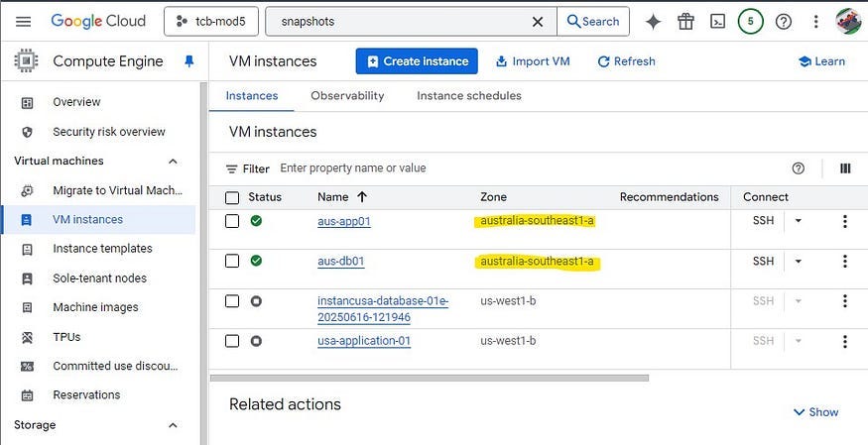Expand SSH options dropdown for aus-db01
This screenshot has width=868, height=445.
(799, 261)
